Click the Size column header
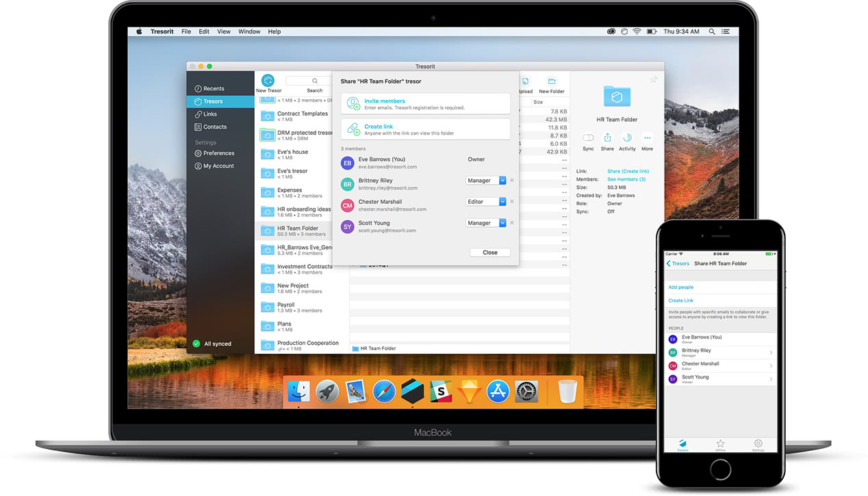This screenshot has width=868, height=496. (538, 102)
